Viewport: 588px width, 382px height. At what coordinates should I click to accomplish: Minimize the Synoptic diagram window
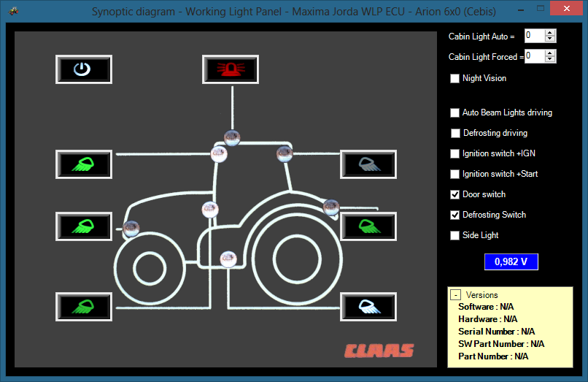click(x=521, y=10)
